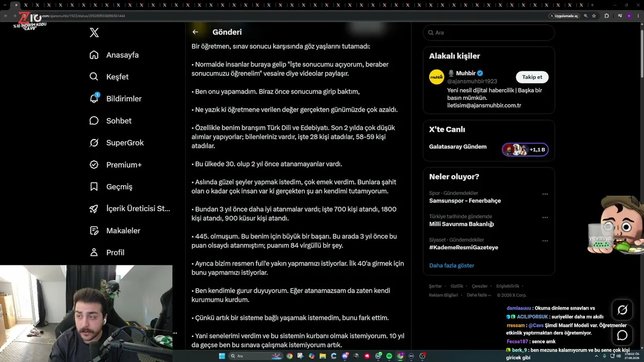Viewport: 644px width, 362px height.
Task: Open Milli Savunma Bakanlığı trend options menu
Action: pyautogui.click(x=545, y=218)
